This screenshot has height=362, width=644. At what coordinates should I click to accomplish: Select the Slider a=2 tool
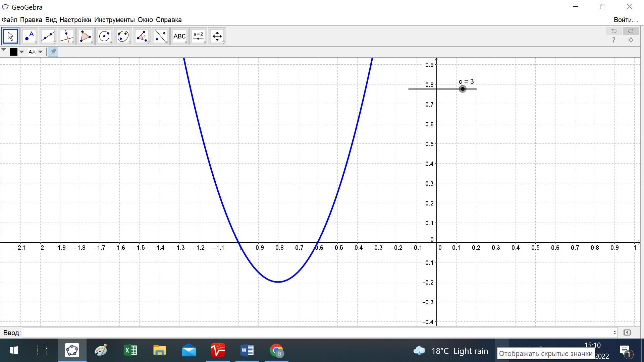198,36
